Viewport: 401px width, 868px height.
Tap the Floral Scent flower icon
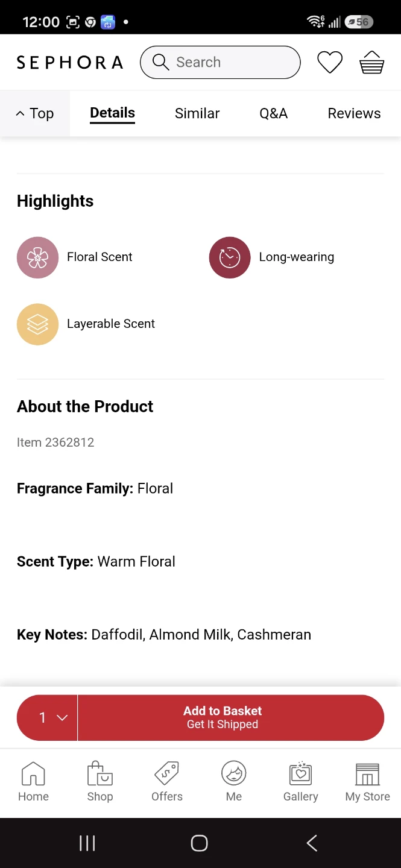point(37,257)
